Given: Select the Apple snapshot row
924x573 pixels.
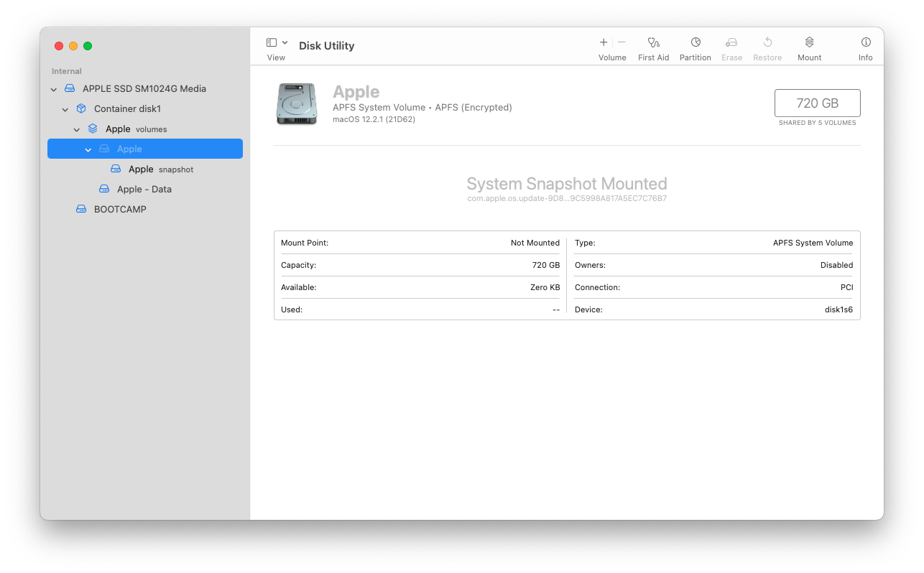Looking at the screenshot, I should coord(145,169).
